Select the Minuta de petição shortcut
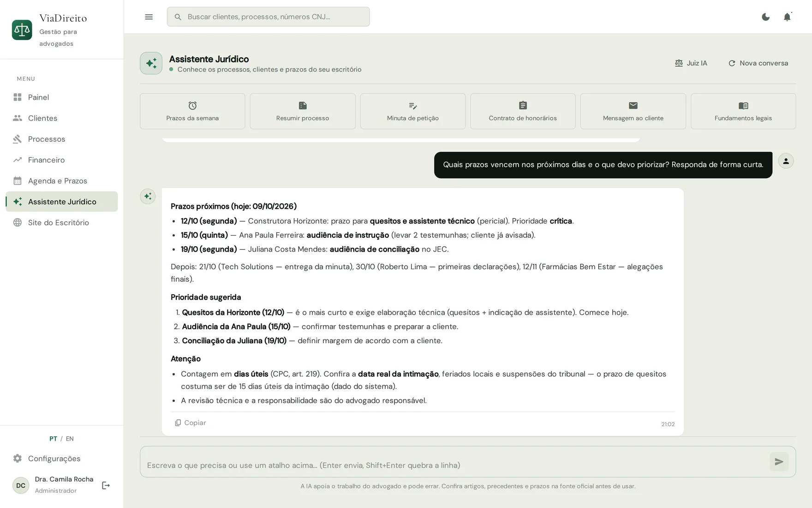The width and height of the screenshot is (812, 508). coord(413,111)
